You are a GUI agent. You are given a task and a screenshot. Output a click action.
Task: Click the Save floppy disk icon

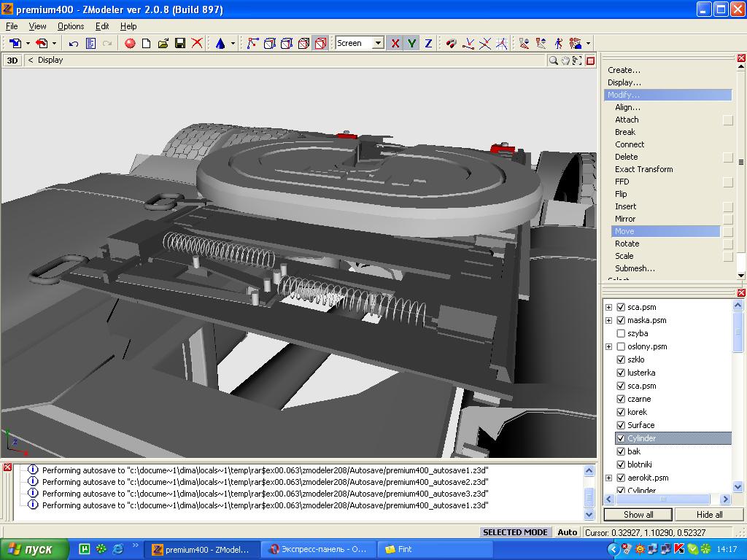click(x=180, y=44)
